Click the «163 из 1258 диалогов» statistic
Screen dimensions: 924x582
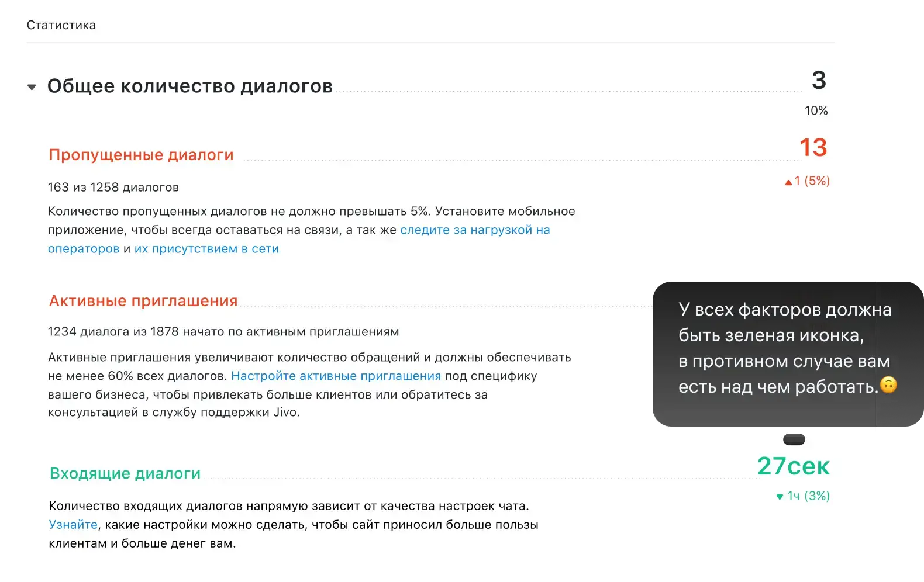point(113,187)
